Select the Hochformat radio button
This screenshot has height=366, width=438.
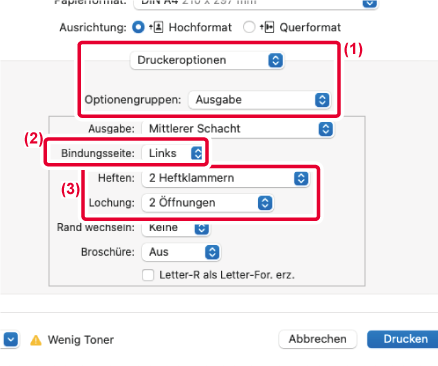tap(138, 27)
